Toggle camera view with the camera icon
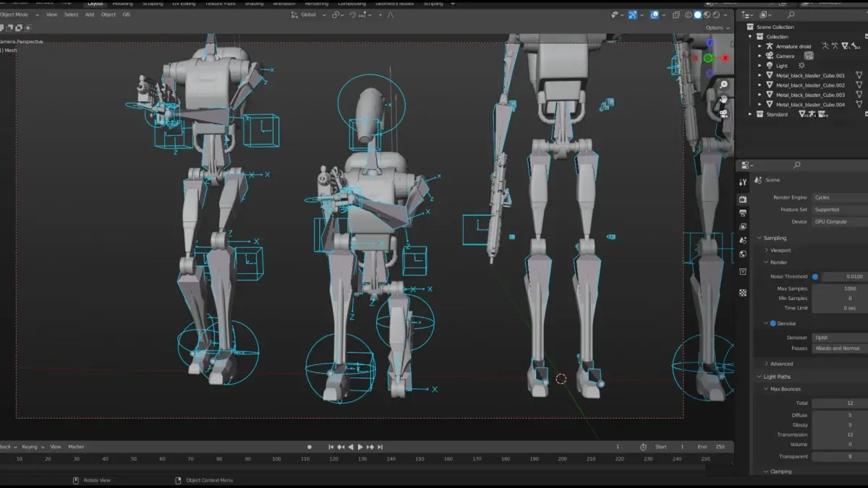The width and height of the screenshot is (868, 488). pos(723,114)
